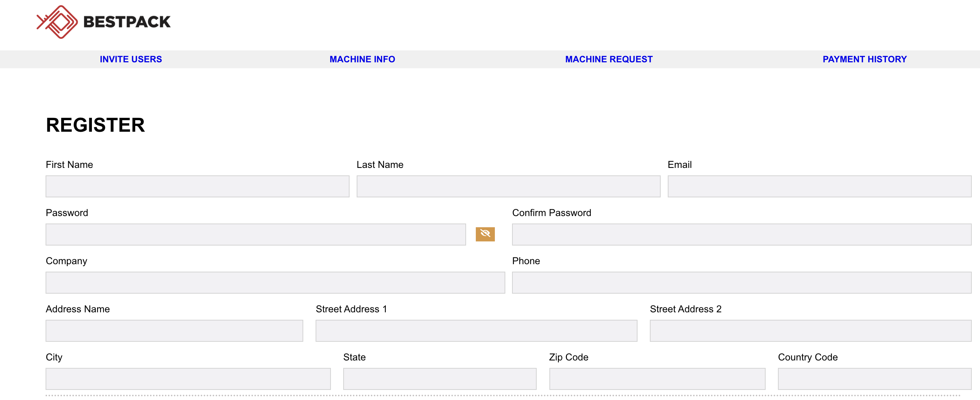Select the Email input box

point(819,186)
